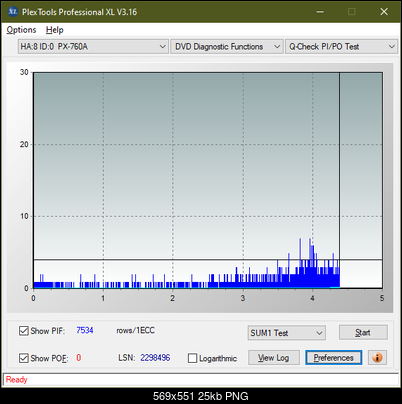This screenshot has height=404, width=402.
Task: Minimize the PlexTools window
Action: (320, 12)
